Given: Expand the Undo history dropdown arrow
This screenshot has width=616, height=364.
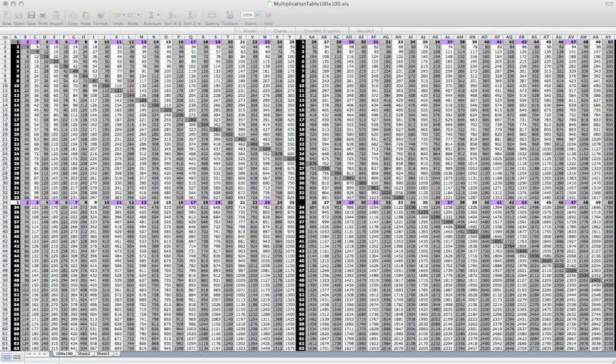Looking at the screenshot, I should pyautogui.click(x=124, y=15).
